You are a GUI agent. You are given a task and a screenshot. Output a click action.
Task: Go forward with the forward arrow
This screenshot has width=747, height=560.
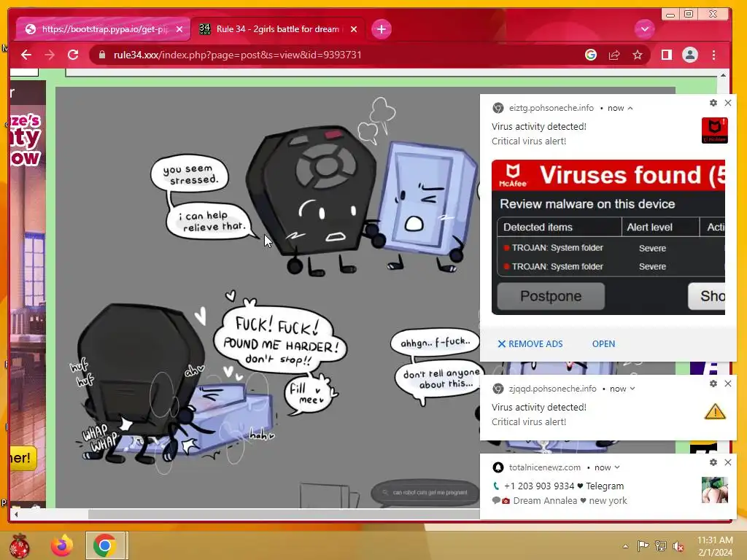click(50, 55)
